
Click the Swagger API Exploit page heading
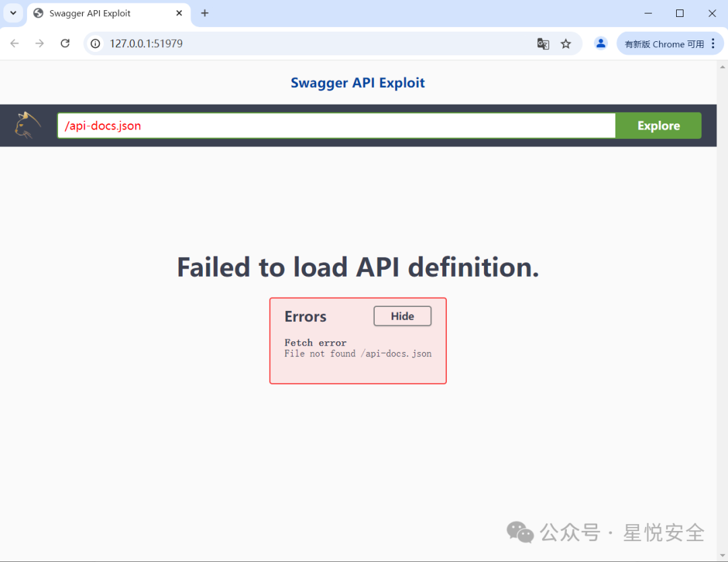(x=357, y=83)
